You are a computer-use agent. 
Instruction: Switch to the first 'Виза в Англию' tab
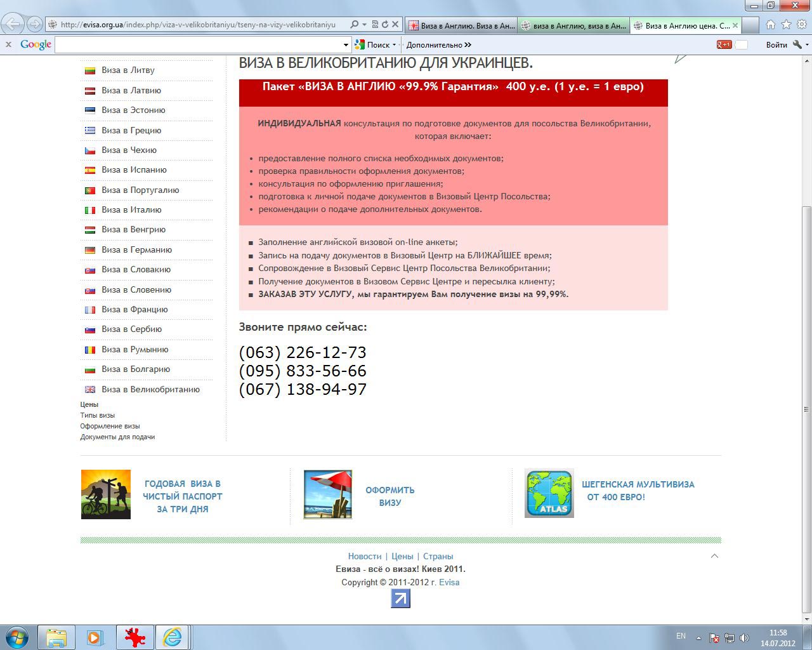tap(461, 25)
